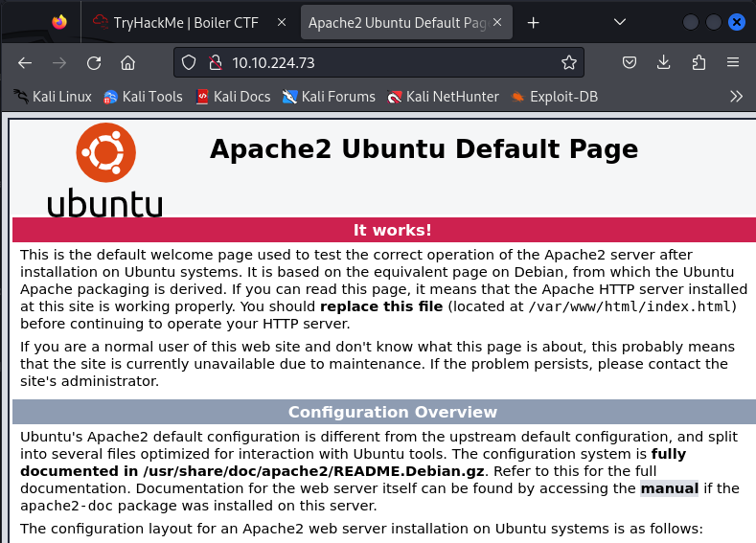This screenshot has height=543, width=756.
Task: Open a new tab
Action: coord(534,23)
